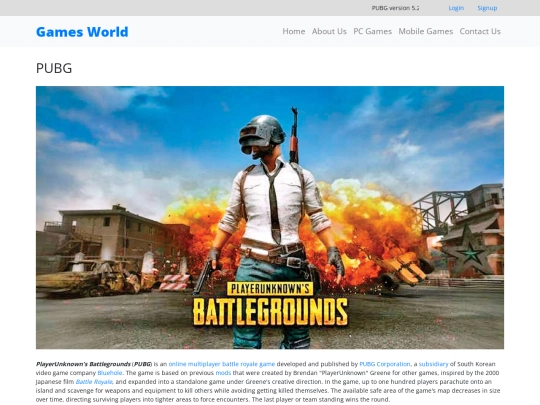Follow the 'online multiplayer battle royale game' link
This screenshot has width=540, height=405.
(x=222, y=364)
